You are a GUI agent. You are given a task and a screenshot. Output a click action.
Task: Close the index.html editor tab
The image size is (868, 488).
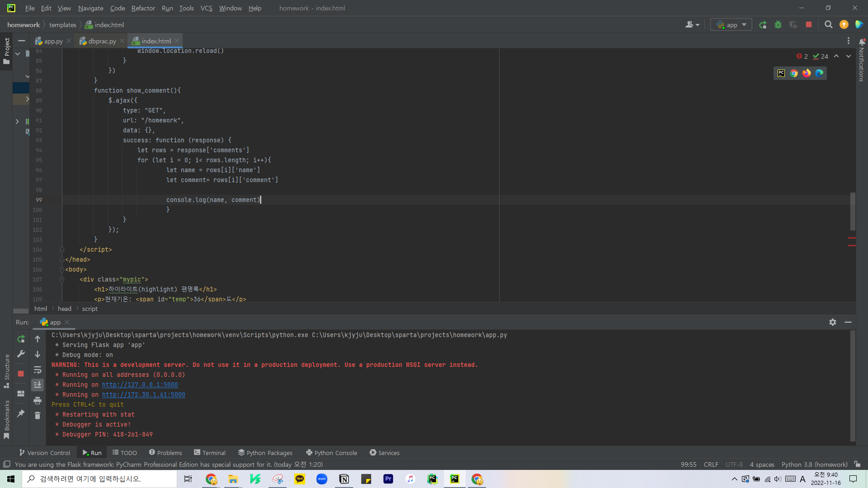click(x=177, y=41)
